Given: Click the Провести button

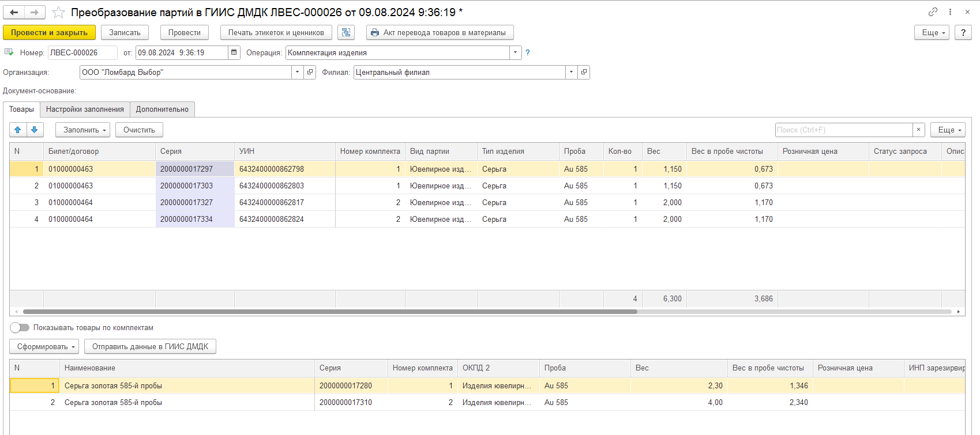Looking at the screenshot, I should coord(185,32).
